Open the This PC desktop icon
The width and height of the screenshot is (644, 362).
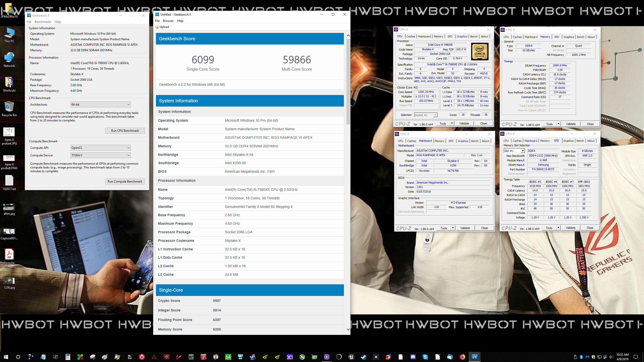click(9, 35)
